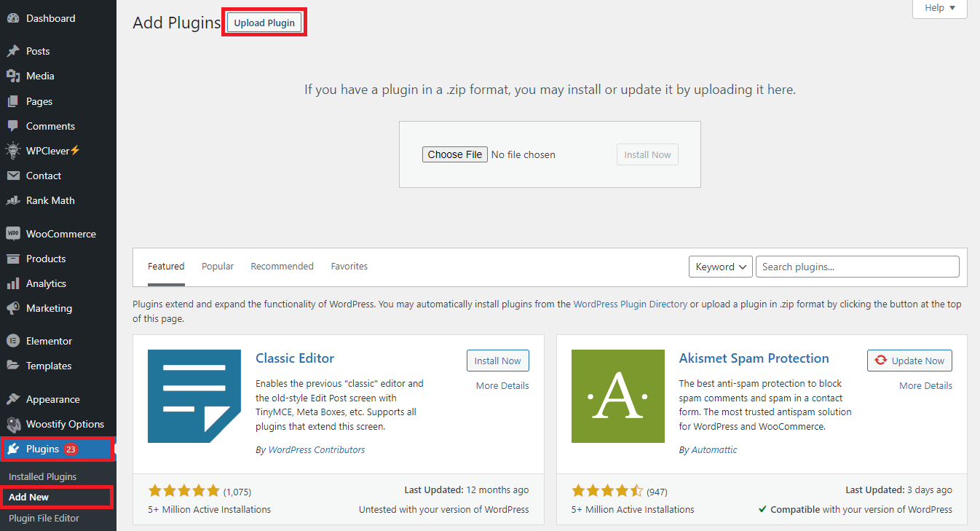Click the Templates folder icon
The width and height of the screenshot is (980, 531).
click(x=13, y=366)
